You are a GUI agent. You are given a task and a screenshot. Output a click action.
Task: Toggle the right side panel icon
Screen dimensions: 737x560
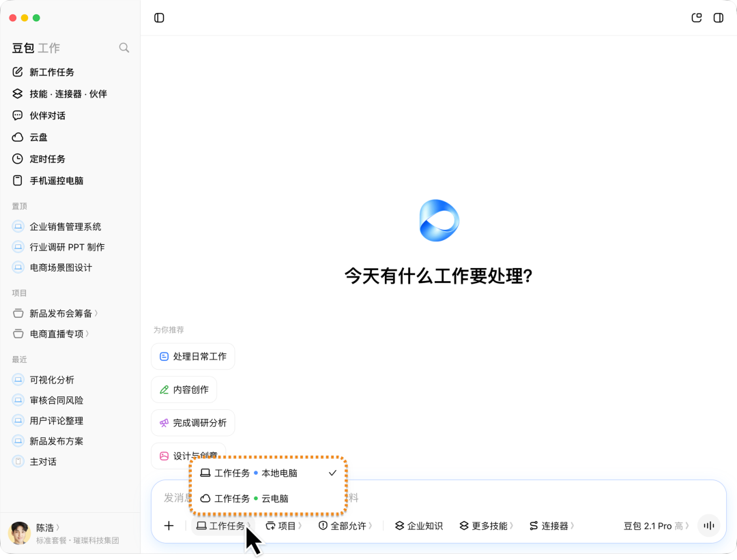(x=718, y=18)
